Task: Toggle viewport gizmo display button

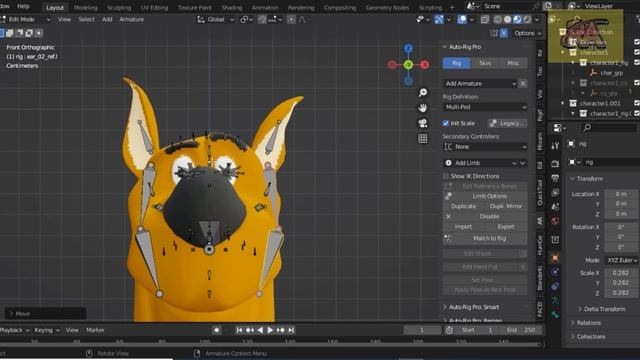Action: (x=439, y=19)
